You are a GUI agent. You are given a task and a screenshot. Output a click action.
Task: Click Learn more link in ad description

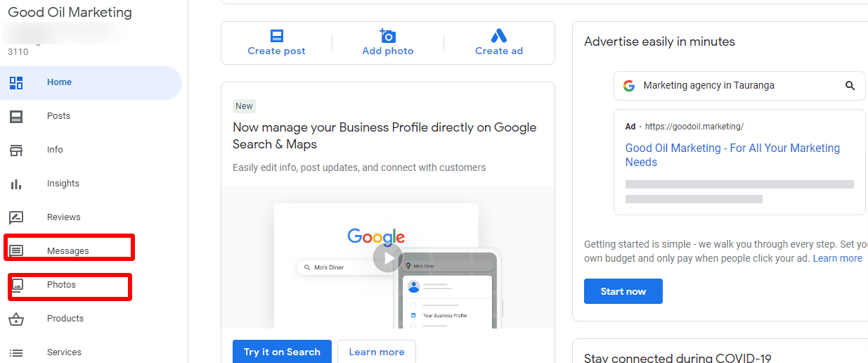point(838,259)
